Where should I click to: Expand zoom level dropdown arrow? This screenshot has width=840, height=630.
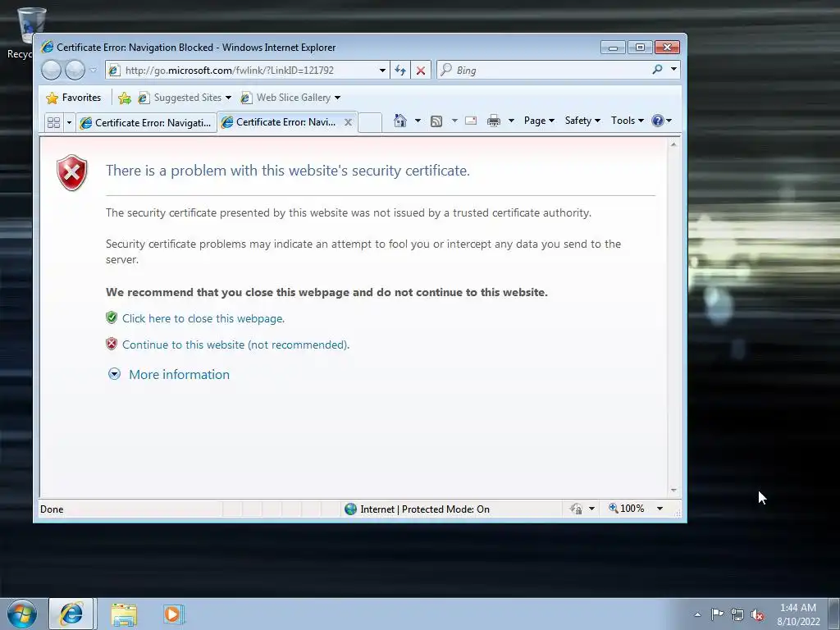click(x=660, y=509)
